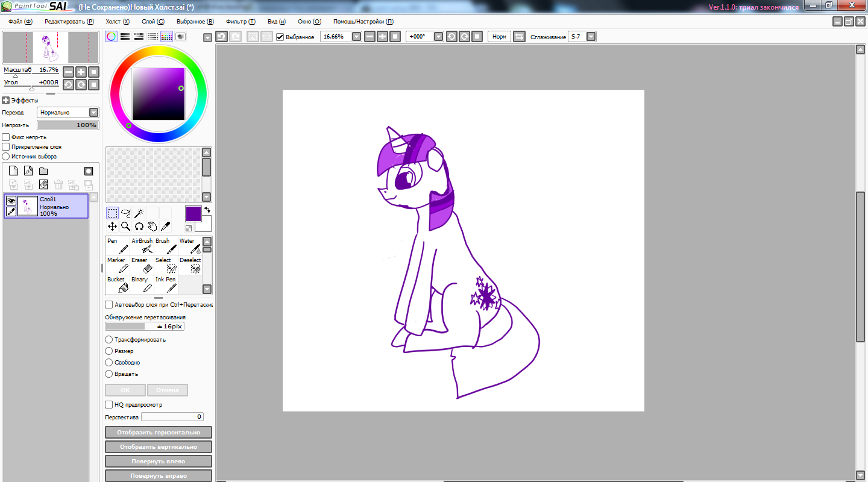Select the AirBrush tool

(142, 246)
